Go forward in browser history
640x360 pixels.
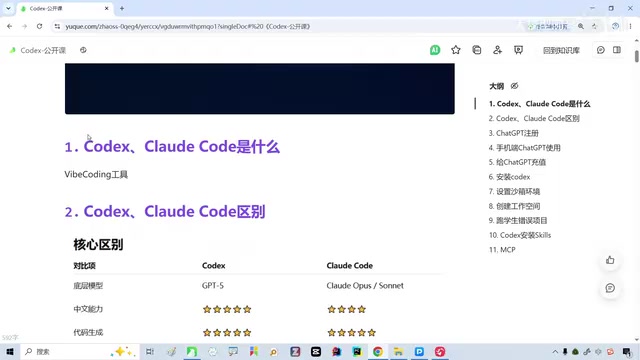coord(24,27)
